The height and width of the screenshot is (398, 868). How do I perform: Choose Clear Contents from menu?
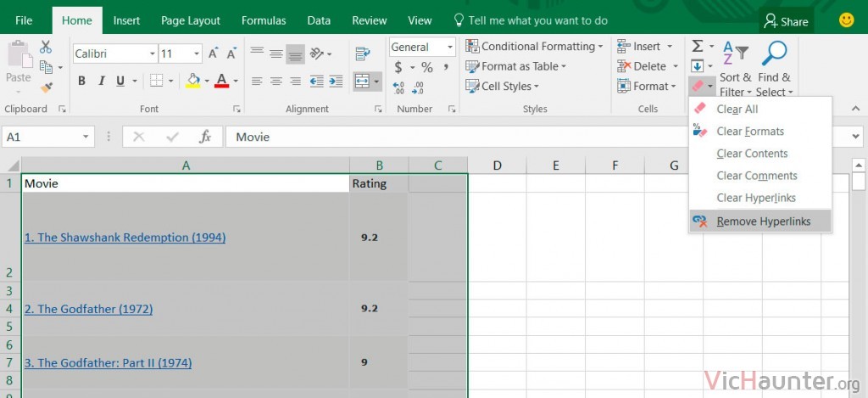coord(760,154)
